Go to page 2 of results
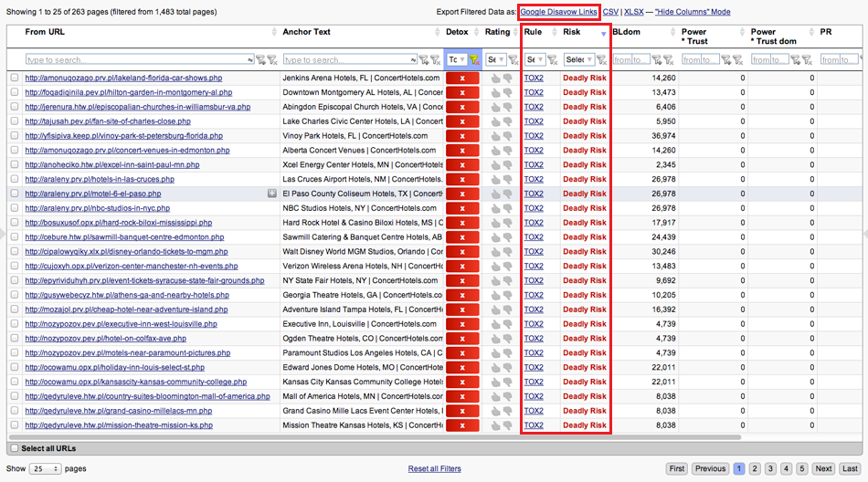 point(755,468)
